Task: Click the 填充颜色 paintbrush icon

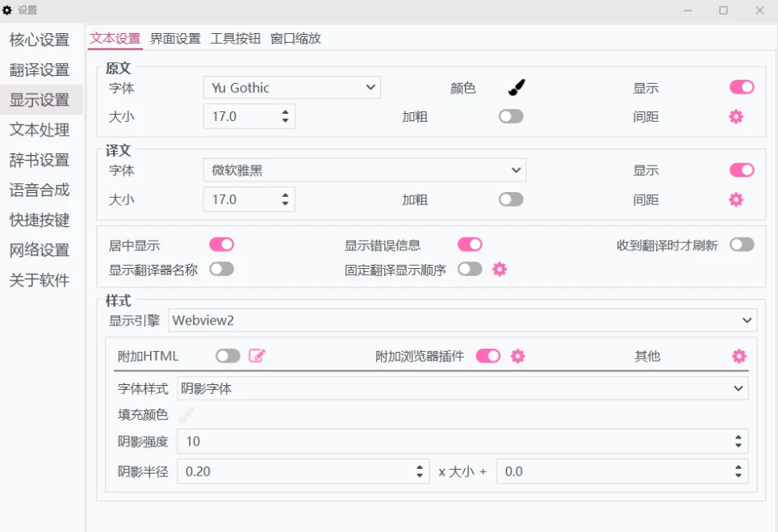Action: (x=186, y=415)
